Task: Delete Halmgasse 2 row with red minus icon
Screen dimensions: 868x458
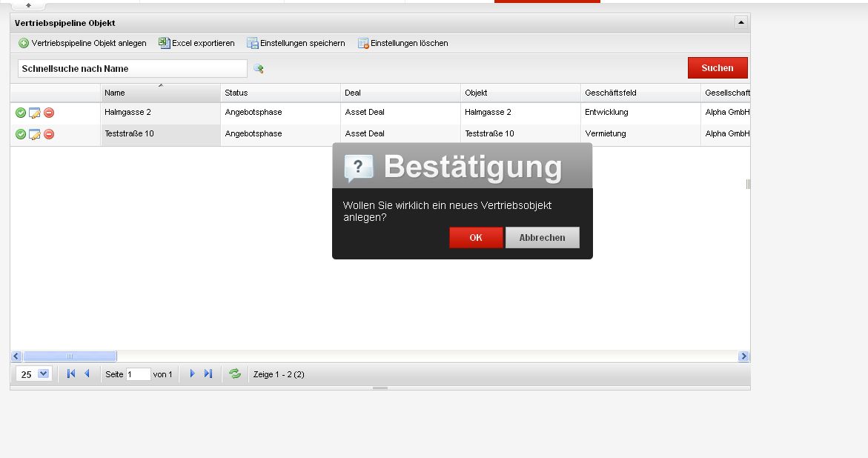Action: 49,113
